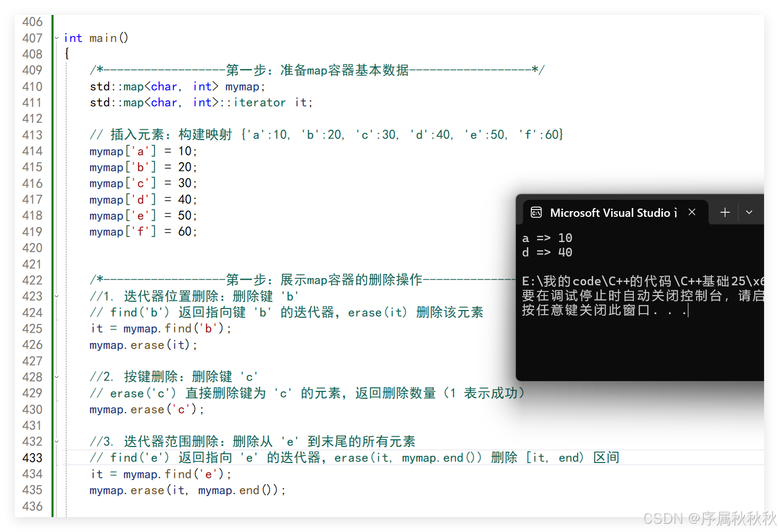Click console output line 'a => 10'
Screen dimensions: 779x532
point(547,238)
